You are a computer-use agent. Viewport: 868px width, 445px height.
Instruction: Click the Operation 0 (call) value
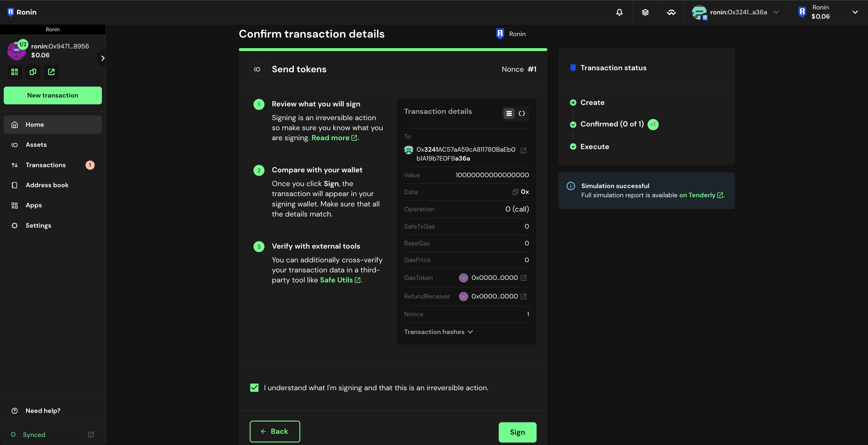(x=517, y=209)
